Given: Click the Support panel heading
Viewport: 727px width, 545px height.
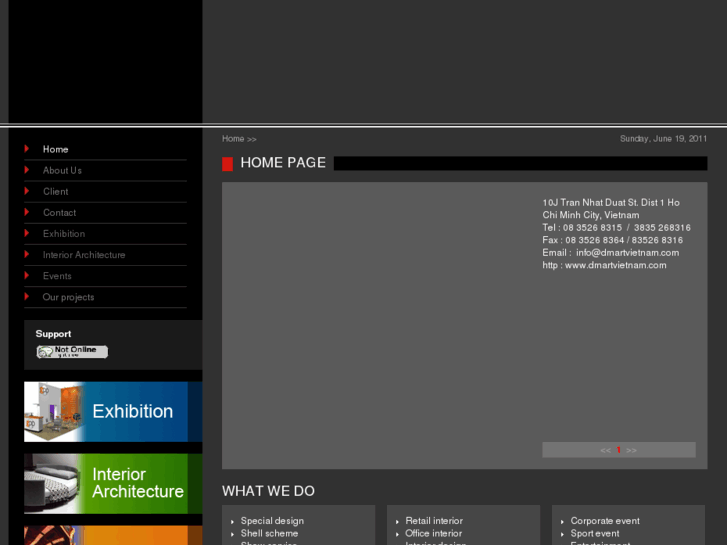Looking at the screenshot, I should (x=53, y=334).
